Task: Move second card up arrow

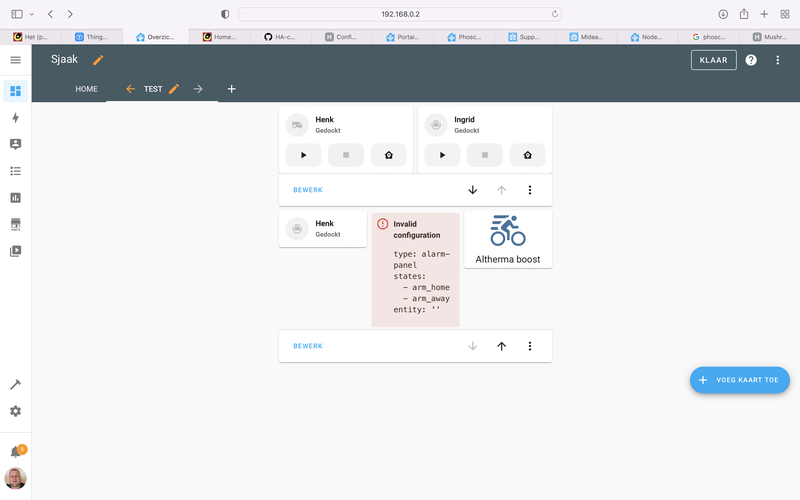Action: [x=502, y=346]
